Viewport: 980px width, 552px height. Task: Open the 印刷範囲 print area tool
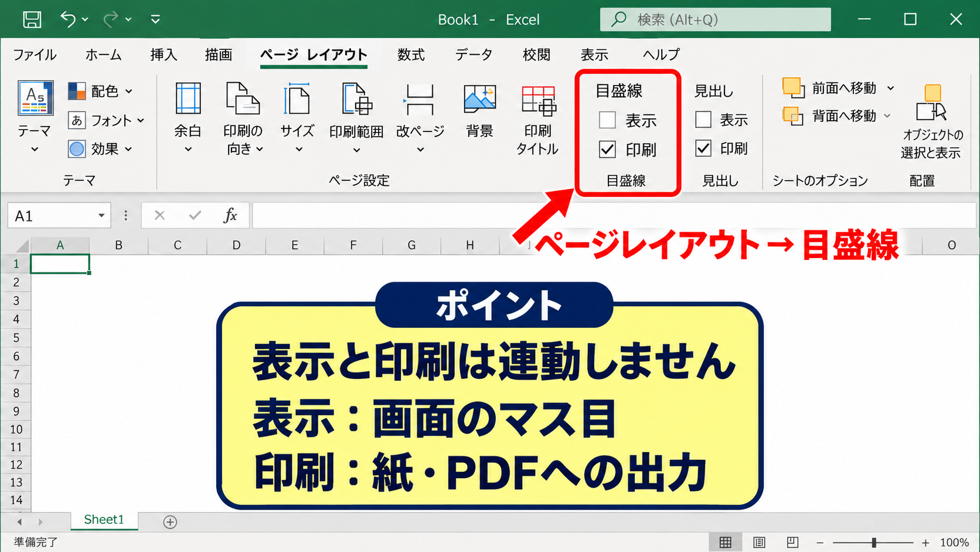coord(356,117)
